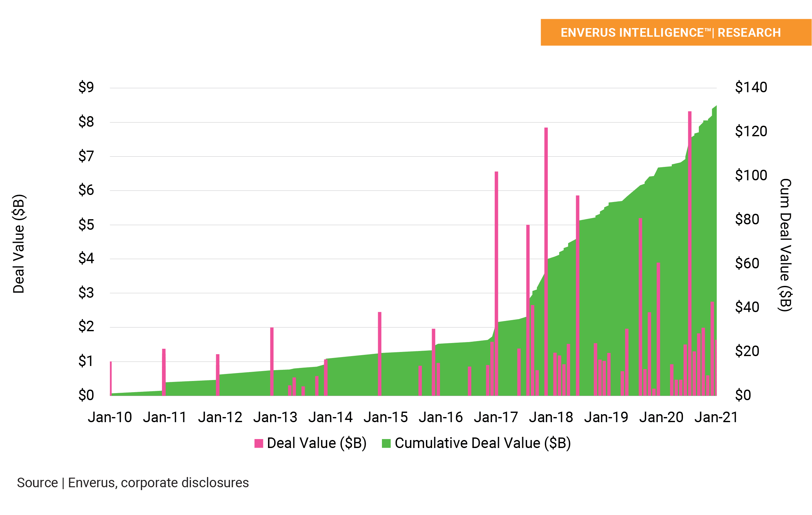Select the "Cumulative Deal Value ($B)" legend label
Viewport: 812px width, 515px height.
[483, 443]
